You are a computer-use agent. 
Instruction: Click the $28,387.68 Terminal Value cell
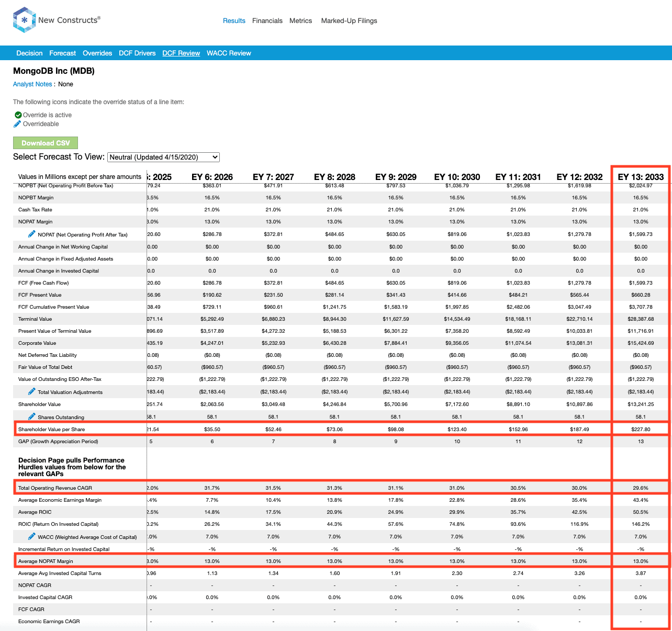[x=641, y=319]
